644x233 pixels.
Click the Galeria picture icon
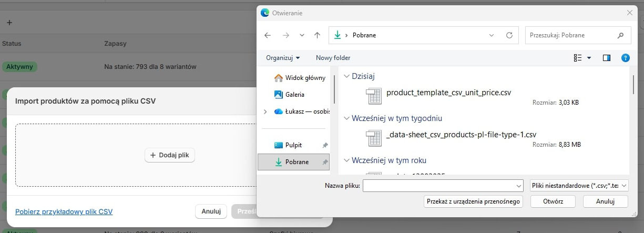point(279,95)
